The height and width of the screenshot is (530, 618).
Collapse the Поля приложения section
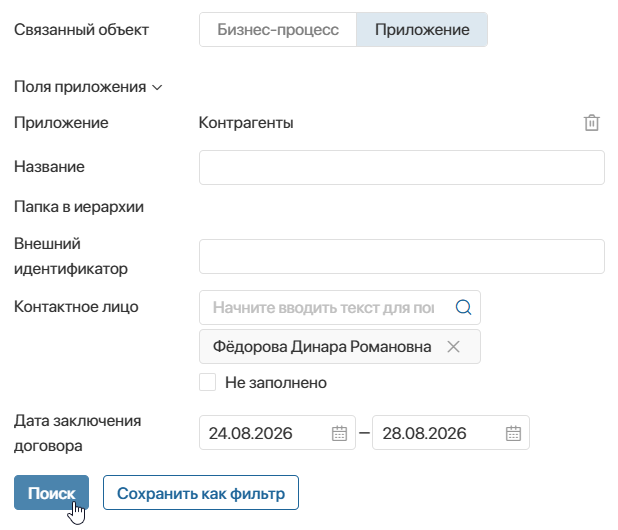coord(88,87)
